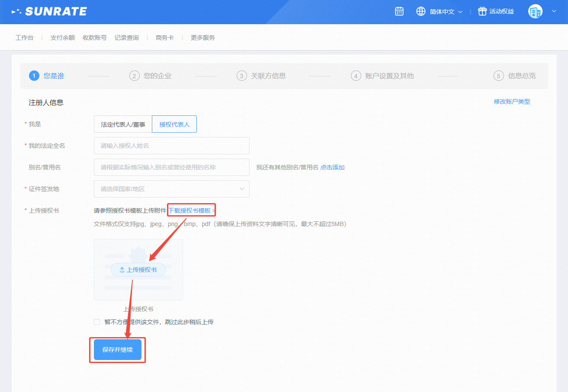Click the 上传授权书 upload button
Viewport: 568px width, 392px height.
138,270
